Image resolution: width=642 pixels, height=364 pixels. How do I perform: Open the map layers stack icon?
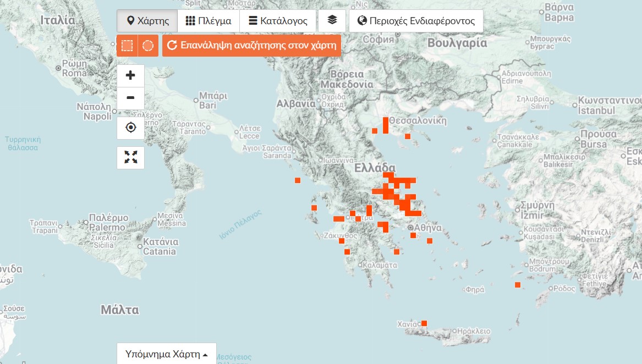(x=332, y=21)
